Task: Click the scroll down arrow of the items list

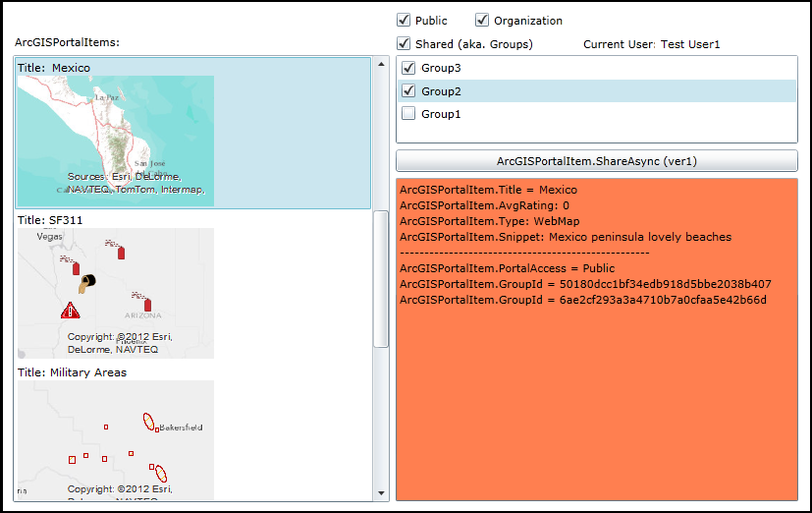Action: pyautogui.click(x=381, y=492)
